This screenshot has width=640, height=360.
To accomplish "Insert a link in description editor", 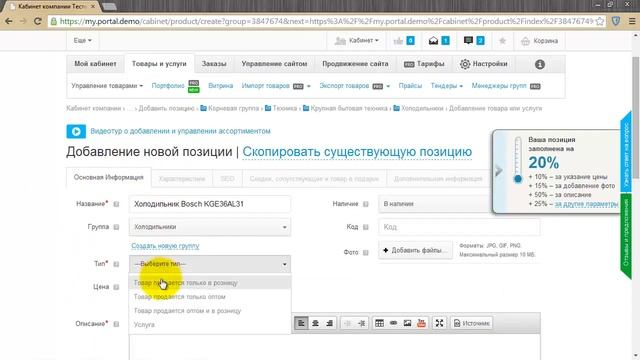I will click(x=393, y=323).
